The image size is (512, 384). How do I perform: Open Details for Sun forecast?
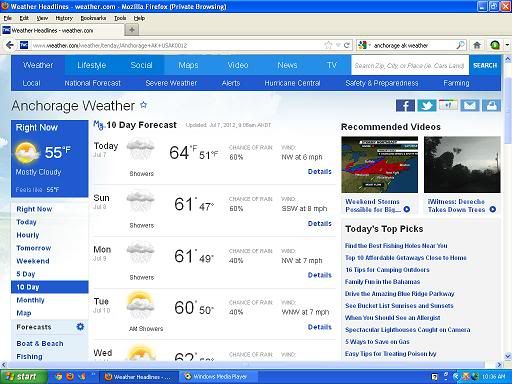320,223
